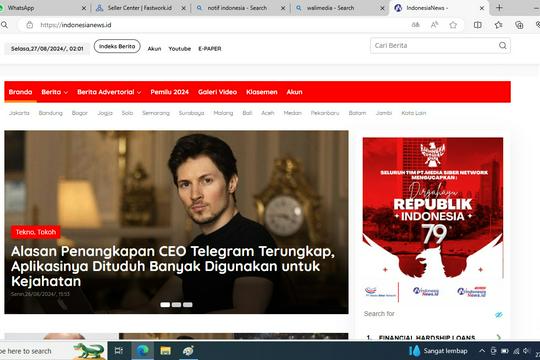540x360 pixels.
Task: Open the Youtube link
Action: click(x=179, y=49)
